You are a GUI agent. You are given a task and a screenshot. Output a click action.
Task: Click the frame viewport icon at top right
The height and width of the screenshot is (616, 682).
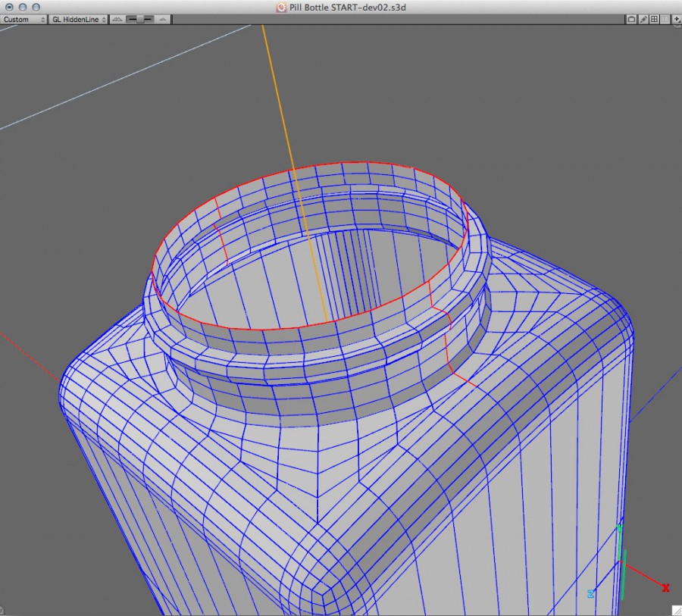631,19
